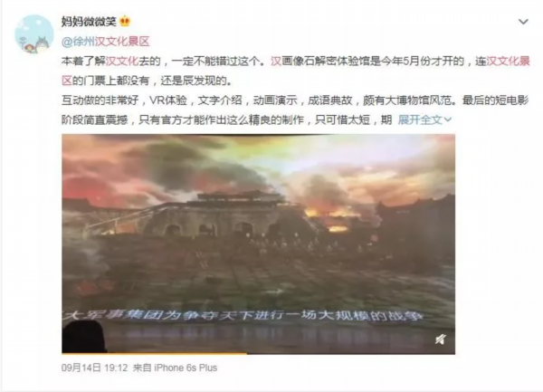Click the small chevron after 展开全文
543x392 pixels.
[448, 120]
